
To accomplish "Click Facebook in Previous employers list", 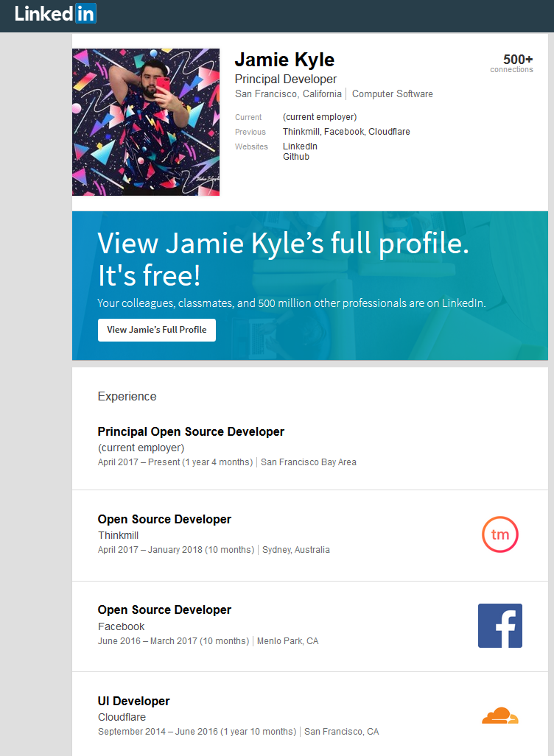I will click(344, 132).
